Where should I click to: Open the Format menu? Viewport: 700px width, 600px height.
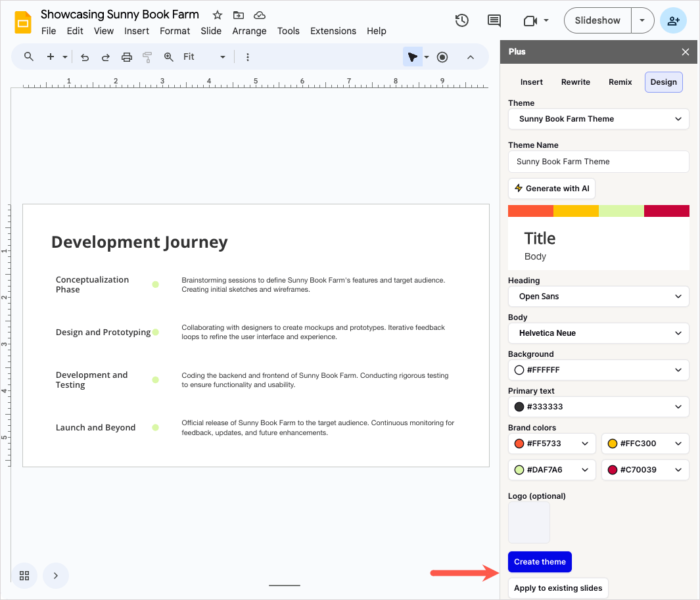click(175, 31)
